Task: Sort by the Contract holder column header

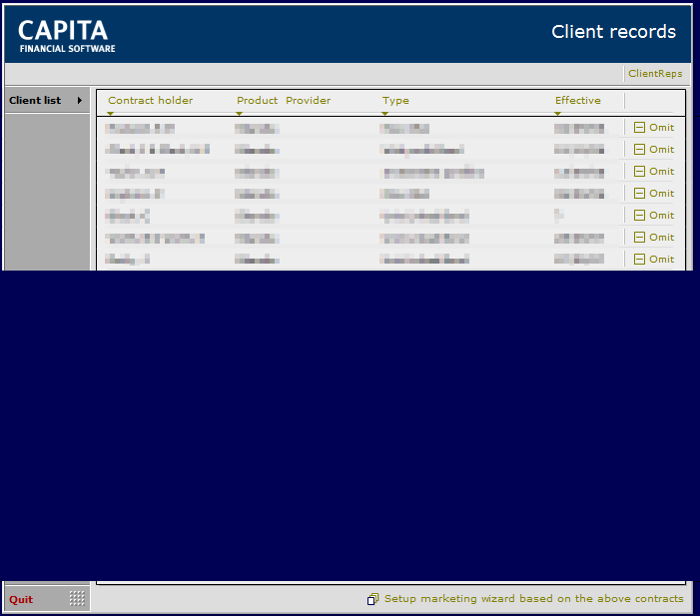Action: (151, 101)
